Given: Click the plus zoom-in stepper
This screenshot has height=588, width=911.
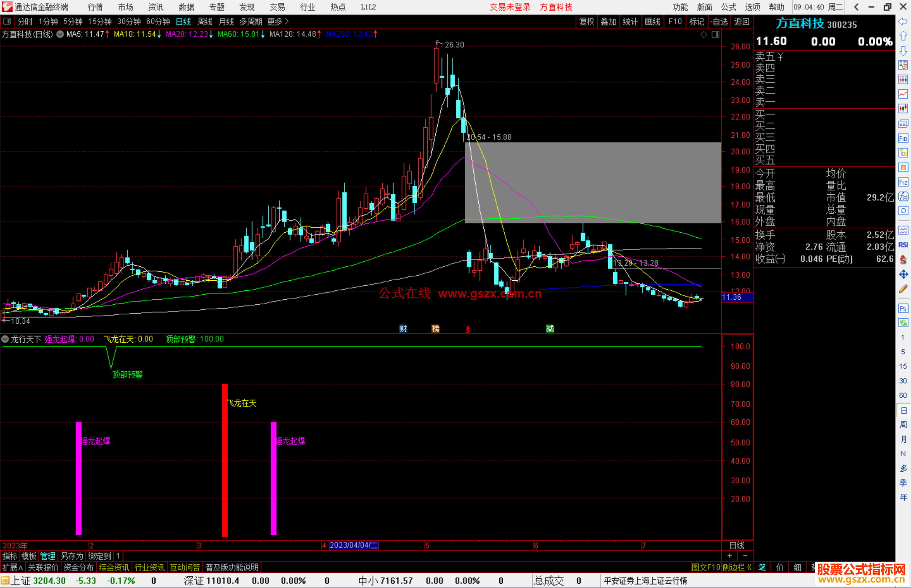Looking at the screenshot, I should tap(730, 556).
